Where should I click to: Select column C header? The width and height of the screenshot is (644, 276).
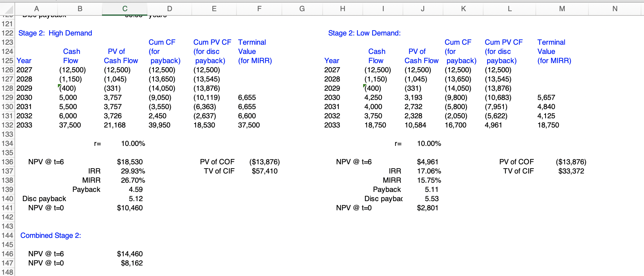coord(125,9)
